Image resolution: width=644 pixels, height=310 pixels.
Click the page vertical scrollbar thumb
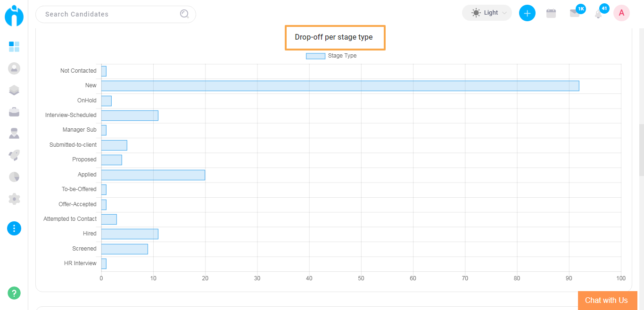[641, 150]
